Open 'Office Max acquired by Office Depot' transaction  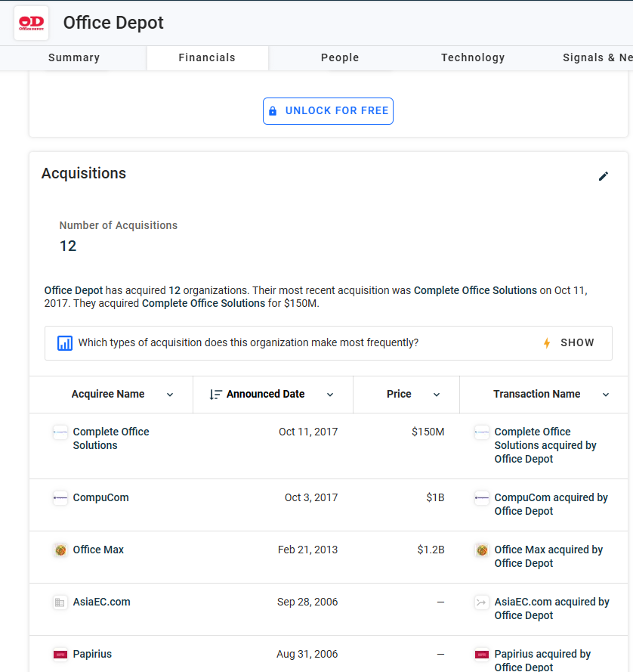pos(548,556)
